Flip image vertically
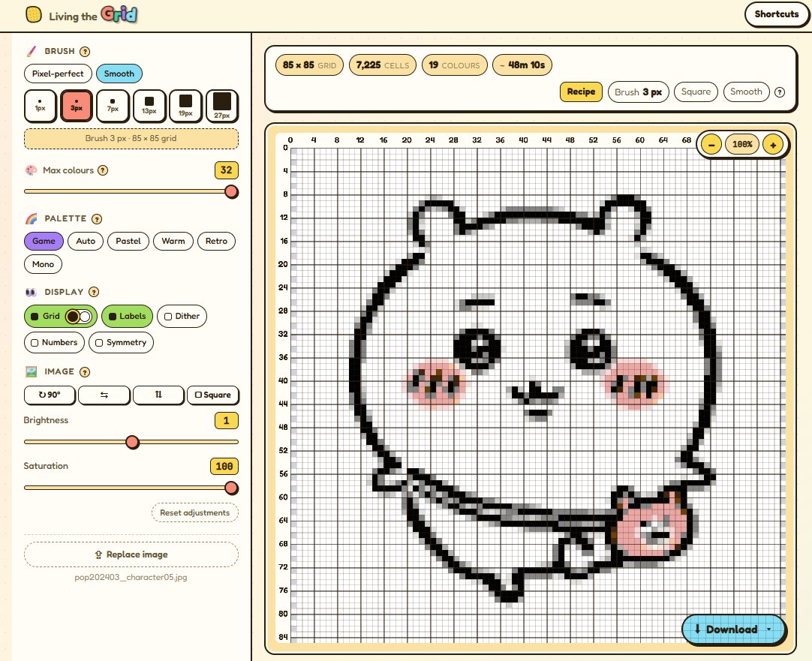Viewport: 812px width, 661px height. pos(158,395)
